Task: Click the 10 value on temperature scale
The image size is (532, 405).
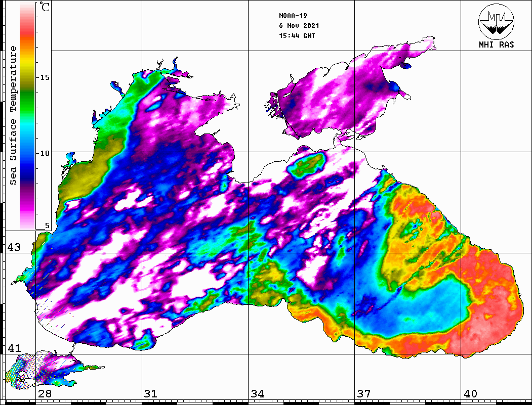Action: tap(45, 153)
